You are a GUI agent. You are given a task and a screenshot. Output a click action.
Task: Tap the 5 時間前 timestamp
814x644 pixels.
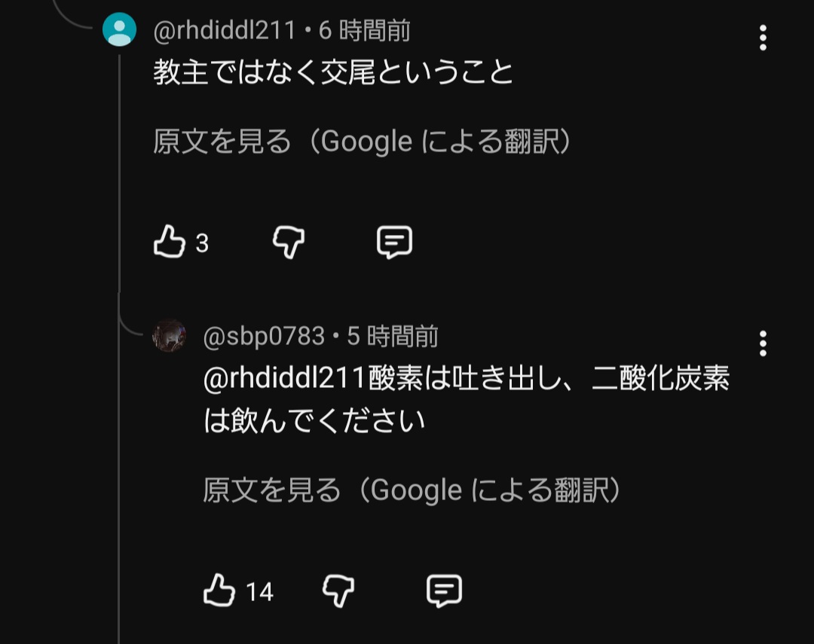(x=392, y=336)
